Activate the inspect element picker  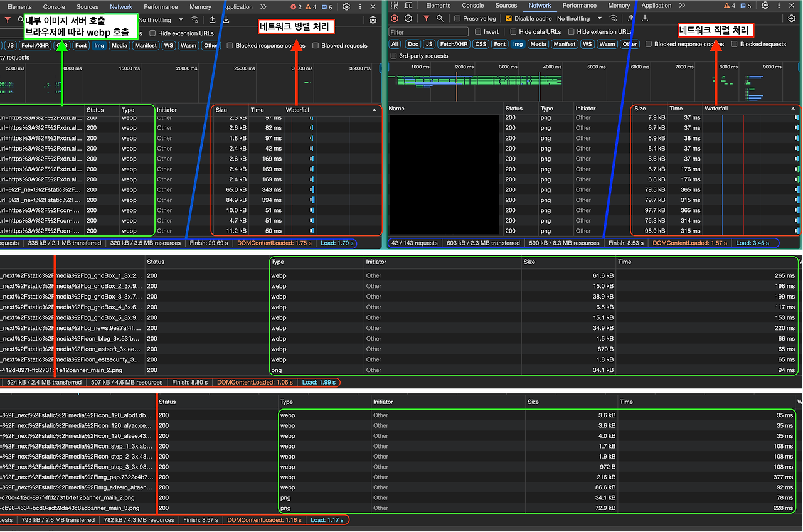(x=394, y=6)
